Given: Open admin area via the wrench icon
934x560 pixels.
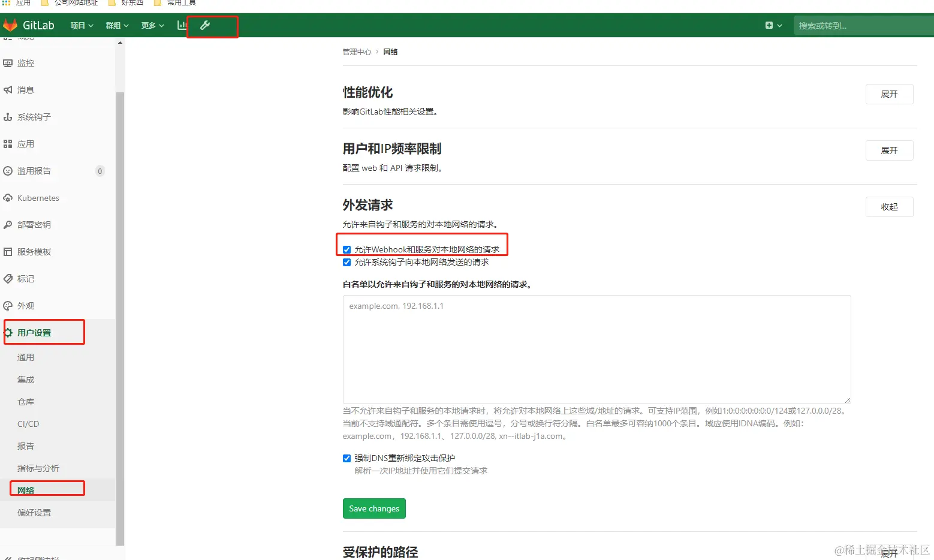Looking at the screenshot, I should (205, 25).
